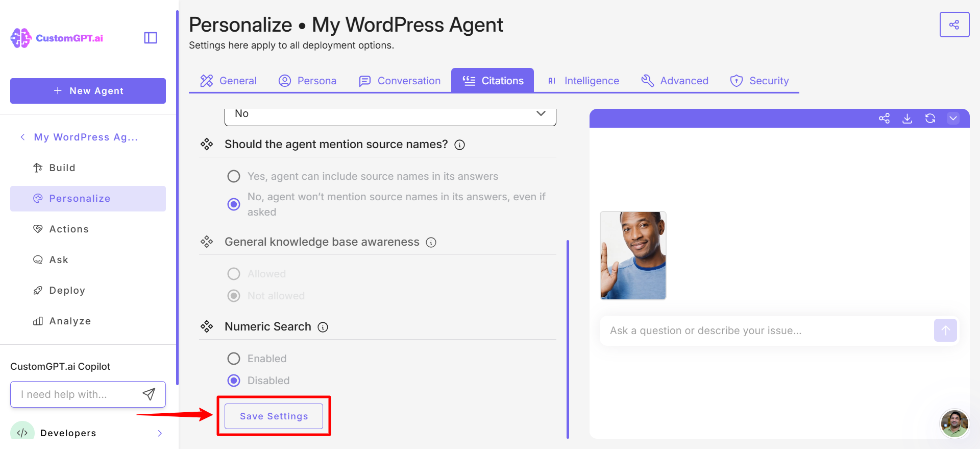Click the user avatar bottom right
This screenshot has height=449, width=980.
click(954, 423)
